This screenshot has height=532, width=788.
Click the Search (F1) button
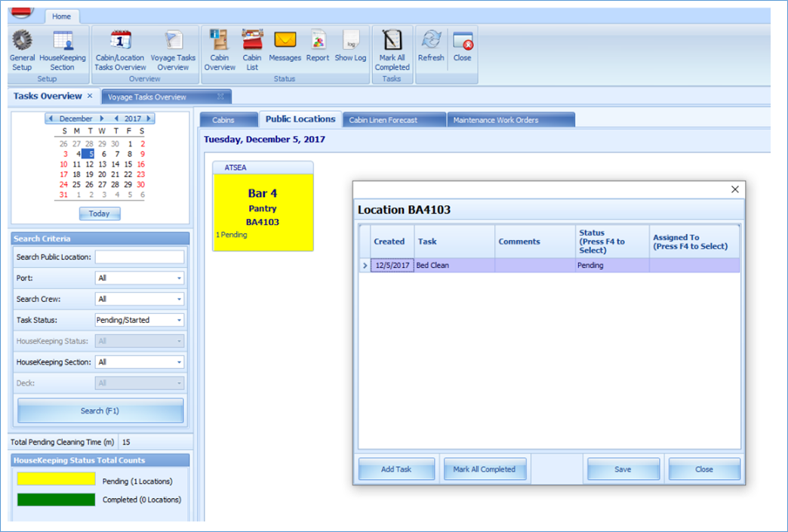pos(100,410)
